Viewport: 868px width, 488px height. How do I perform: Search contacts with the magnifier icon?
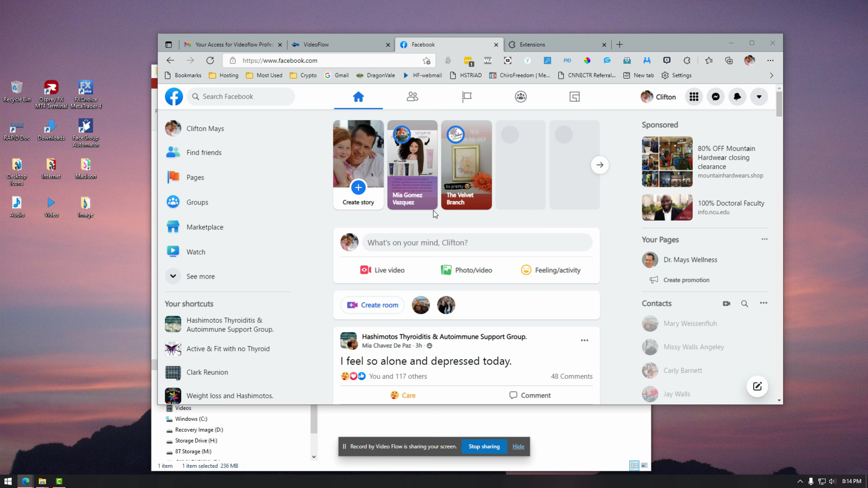click(745, 303)
